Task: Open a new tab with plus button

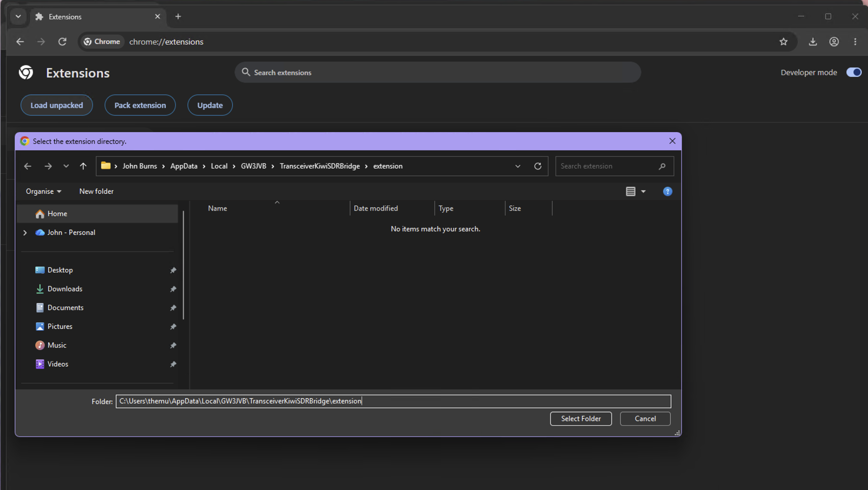Action: point(178,16)
